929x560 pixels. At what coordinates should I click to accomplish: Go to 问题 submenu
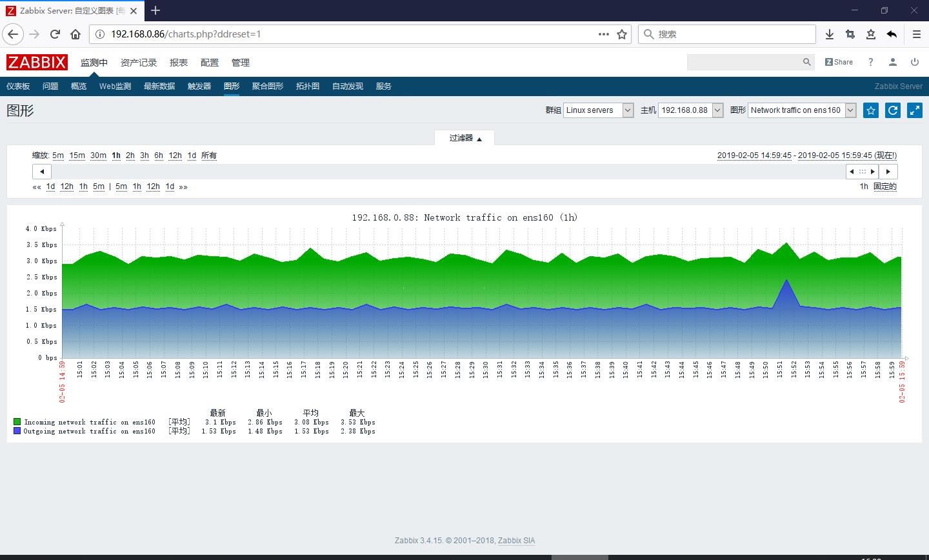pyautogui.click(x=50, y=86)
